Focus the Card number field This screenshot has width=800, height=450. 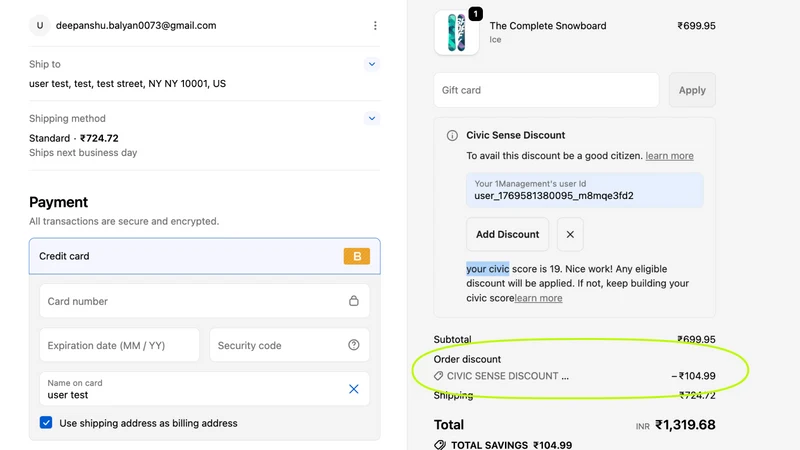pos(205,301)
